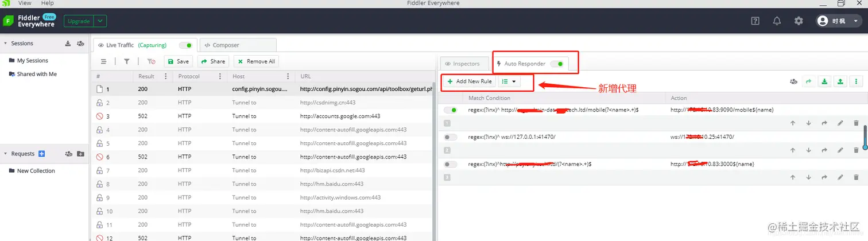Collapse the Requests section

[6, 154]
